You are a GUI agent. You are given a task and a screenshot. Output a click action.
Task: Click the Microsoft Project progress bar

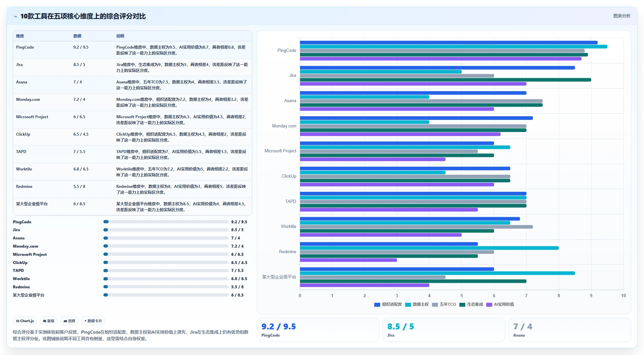[166, 255]
